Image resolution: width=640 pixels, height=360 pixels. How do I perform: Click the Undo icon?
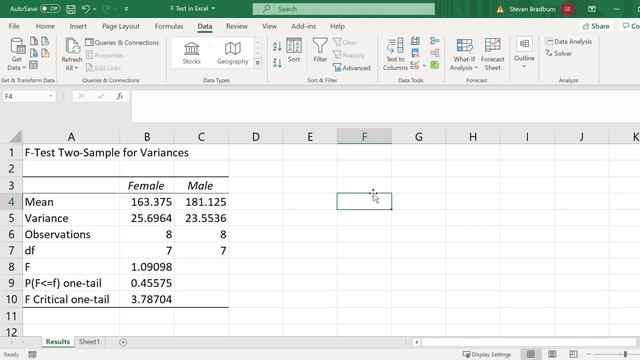(x=85, y=9)
